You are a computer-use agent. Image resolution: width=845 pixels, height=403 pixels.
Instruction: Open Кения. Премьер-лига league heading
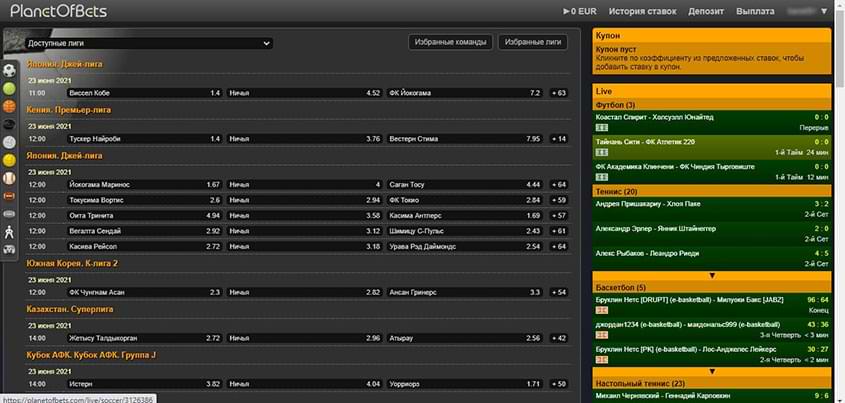pyautogui.click(x=69, y=110)
